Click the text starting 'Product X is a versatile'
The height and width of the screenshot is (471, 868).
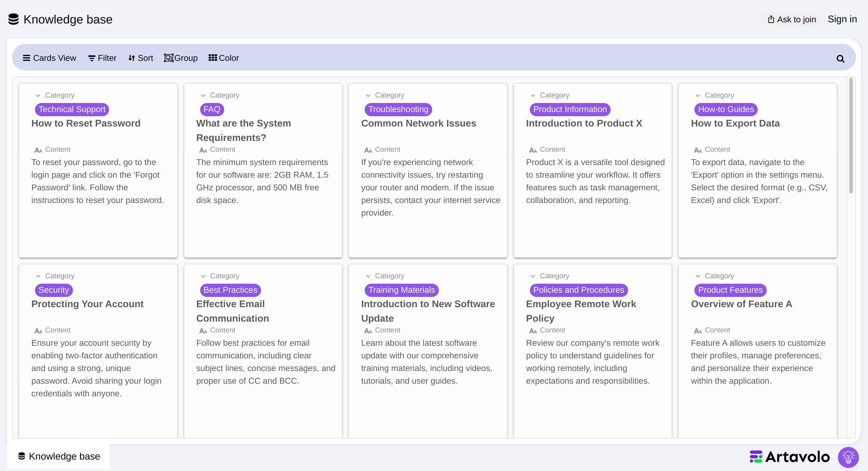tap(595, 181)
